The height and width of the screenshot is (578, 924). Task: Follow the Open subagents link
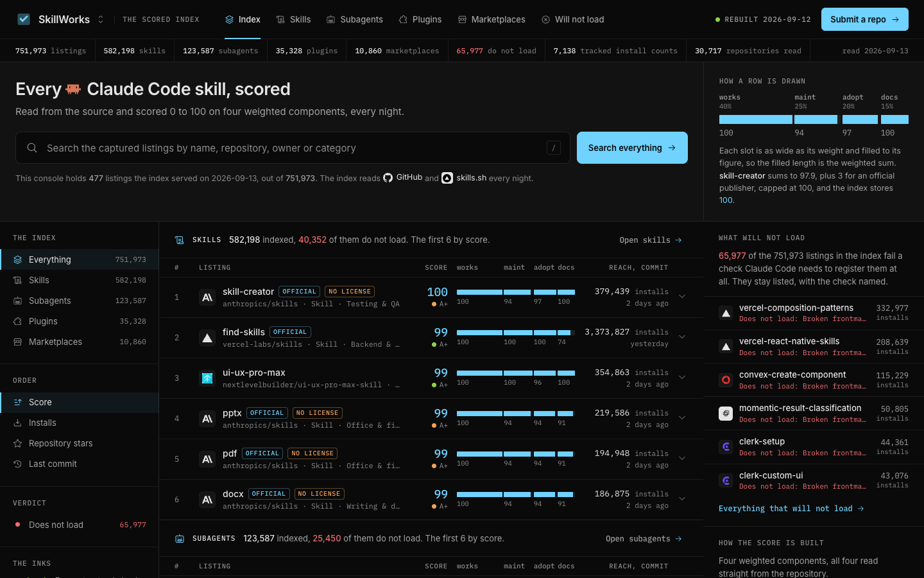(644, 539)
